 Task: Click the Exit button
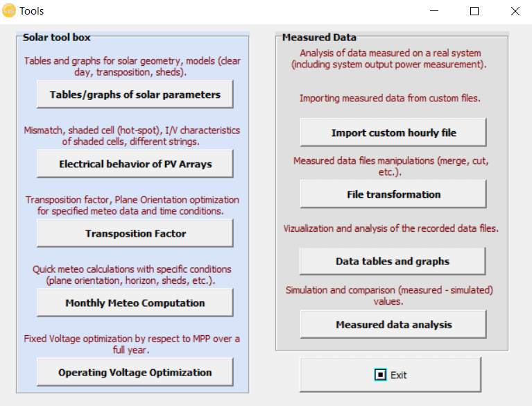(x=391, y=375)
